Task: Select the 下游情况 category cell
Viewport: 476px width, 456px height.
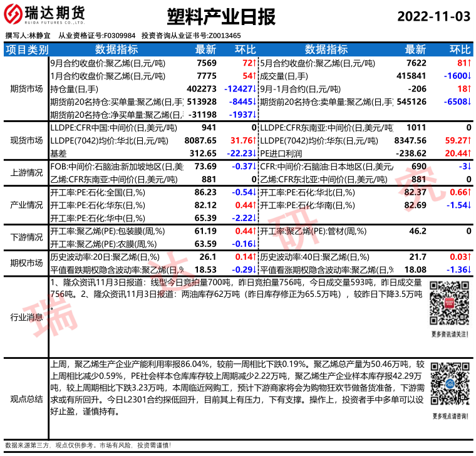Action: 26,237
